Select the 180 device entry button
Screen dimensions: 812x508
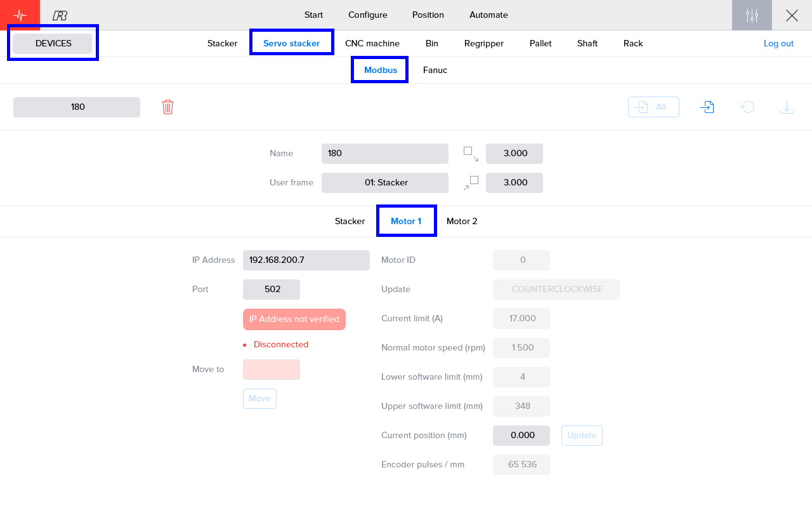click(77, 107)
